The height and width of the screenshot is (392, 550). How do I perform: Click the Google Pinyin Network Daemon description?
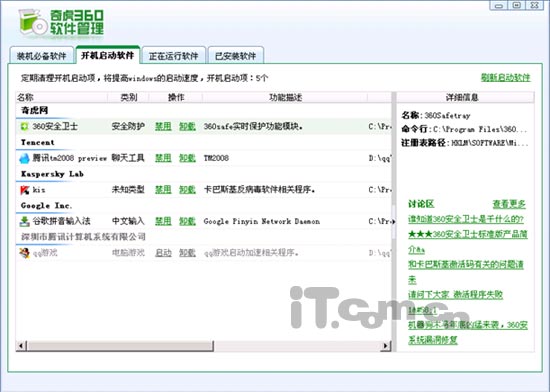262,221
